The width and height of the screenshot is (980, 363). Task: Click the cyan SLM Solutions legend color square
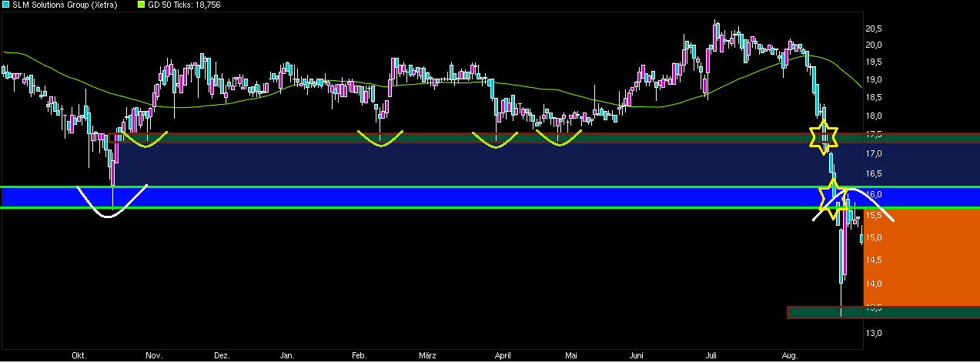click(x=5, y=5)
